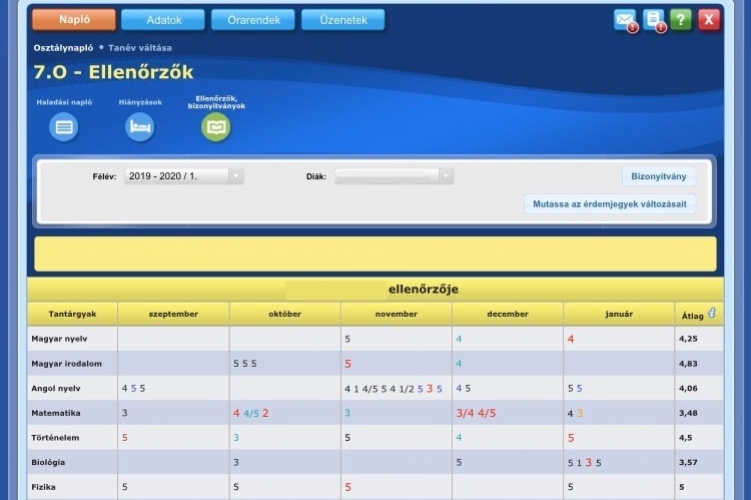
Task: Open help with the green question mark
Action: 681,20
